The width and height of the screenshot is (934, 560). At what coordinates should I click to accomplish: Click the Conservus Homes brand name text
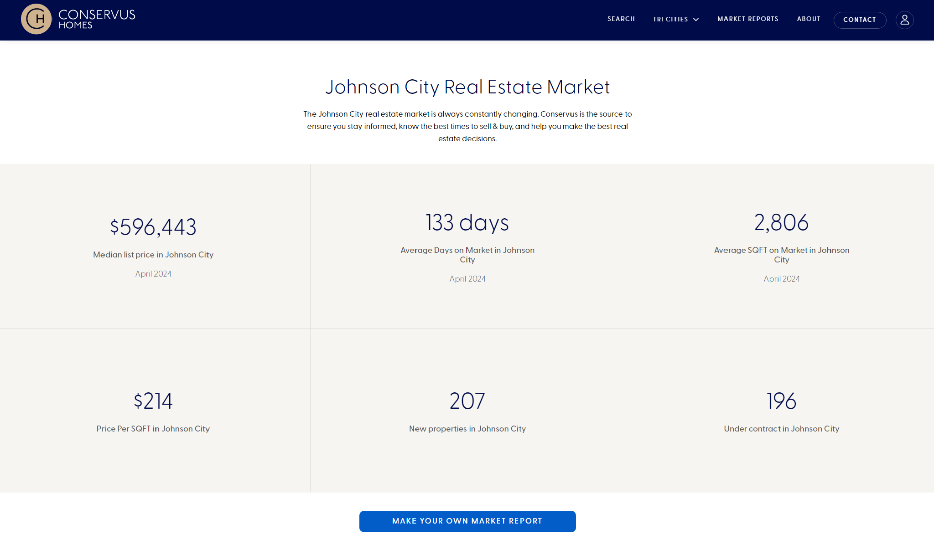coord(97,19)
